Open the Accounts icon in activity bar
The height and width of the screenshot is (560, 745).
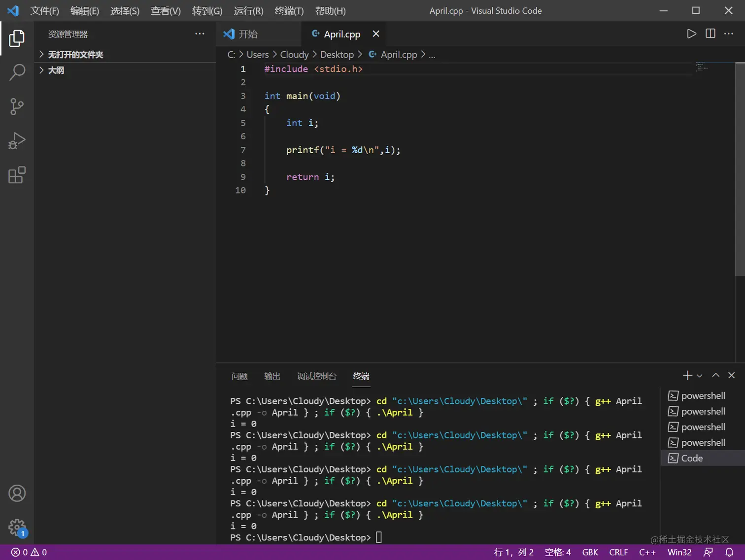tap(17, 493)
